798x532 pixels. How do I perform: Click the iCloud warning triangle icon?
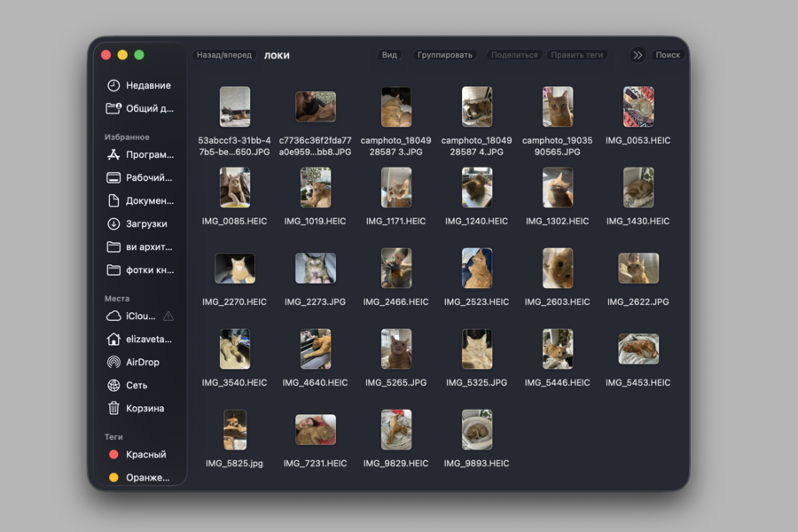[168, 317]
